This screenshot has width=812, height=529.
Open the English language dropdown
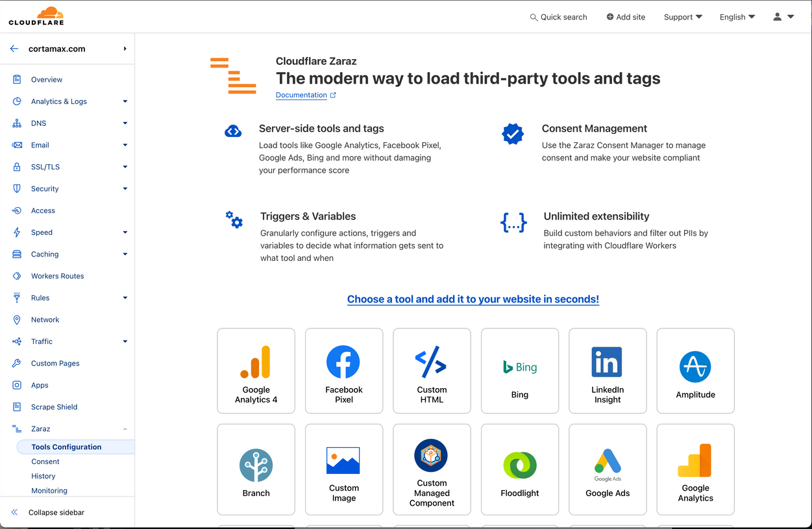click(737, 17)
